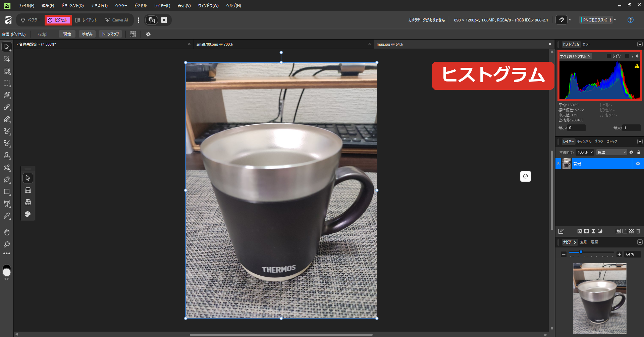The width and height of the screenshot is (644, 337).
Task: Select the Move tool in left toolbar
Action: [7, 47]
